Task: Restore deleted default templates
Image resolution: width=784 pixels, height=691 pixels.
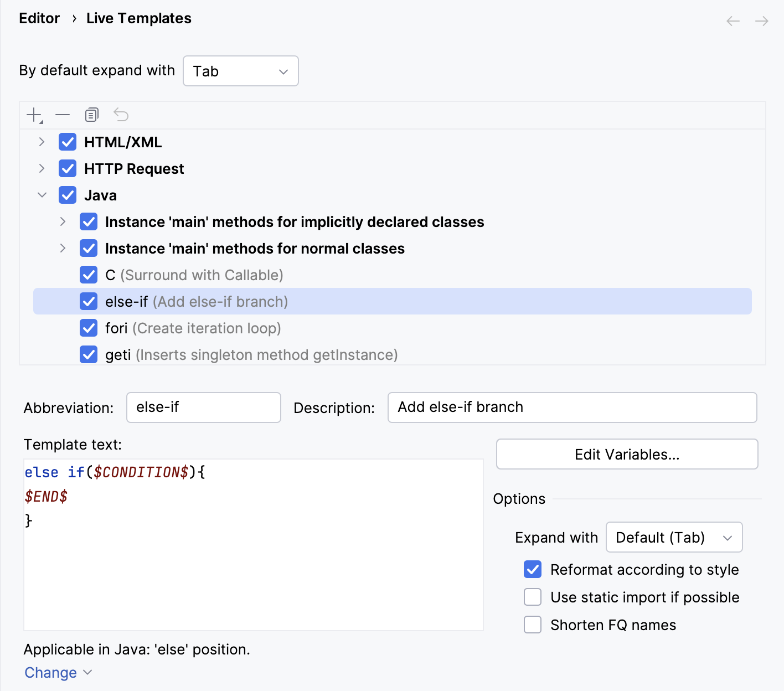Action: pyautogui.click(x=121, y=115)
